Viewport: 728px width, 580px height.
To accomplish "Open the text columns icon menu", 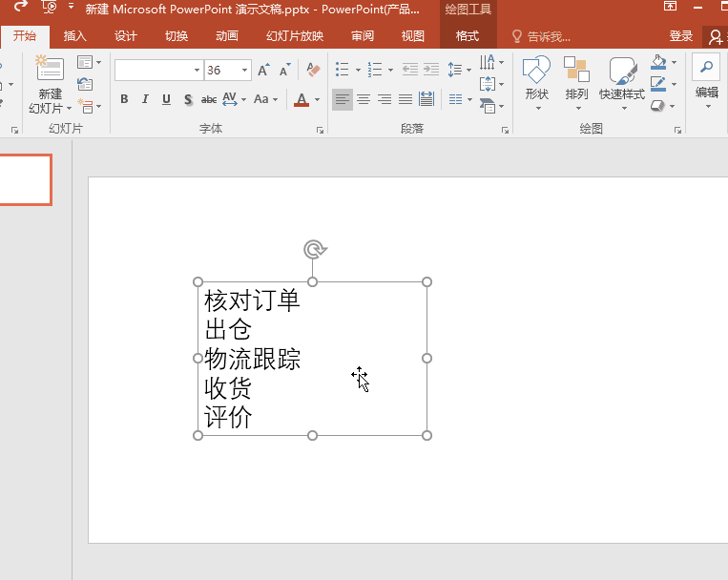I will (460, 99).
